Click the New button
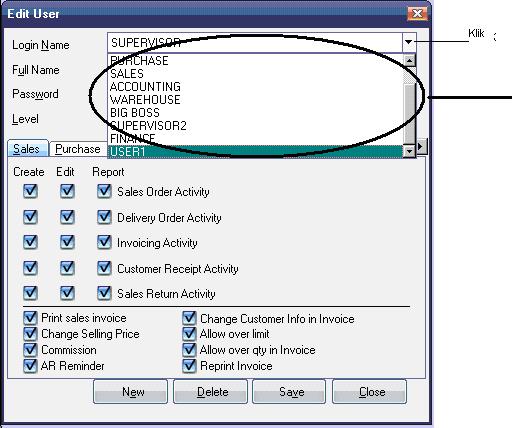Screen dimensions: 512x428 click(x=131, y=392)
